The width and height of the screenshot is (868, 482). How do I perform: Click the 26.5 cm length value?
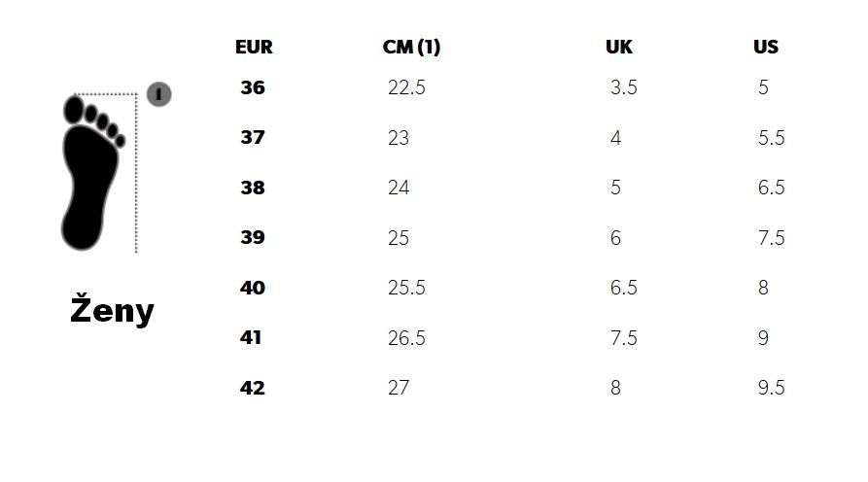pyautogui.click(x=406, y=338)
